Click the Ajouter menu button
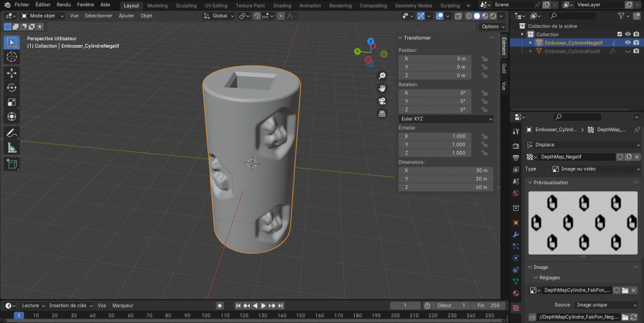 (x=127, y=15)
